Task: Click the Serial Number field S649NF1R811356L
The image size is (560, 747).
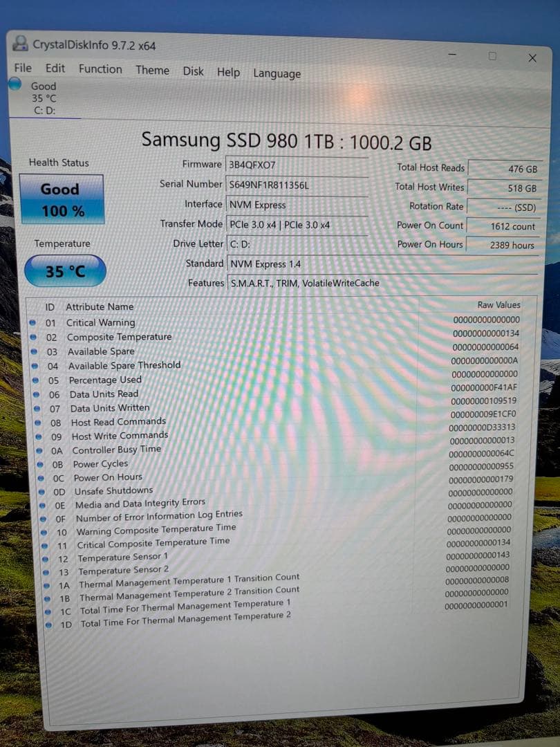Action: point(297,185)
